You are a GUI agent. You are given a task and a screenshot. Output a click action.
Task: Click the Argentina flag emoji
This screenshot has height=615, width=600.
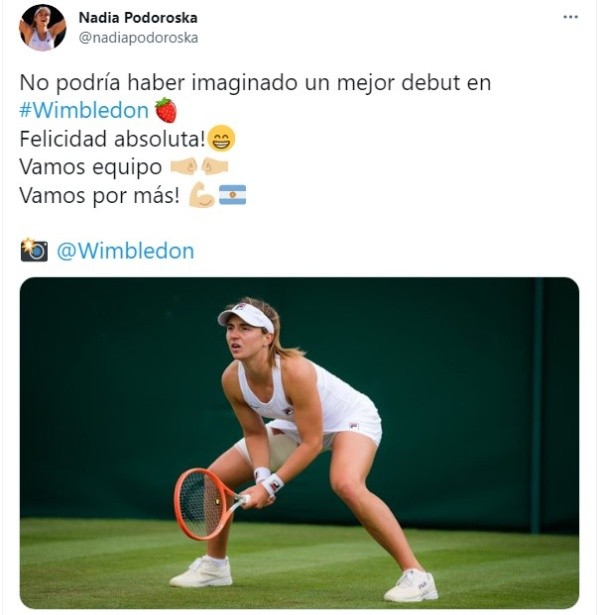tap(232, 195)
